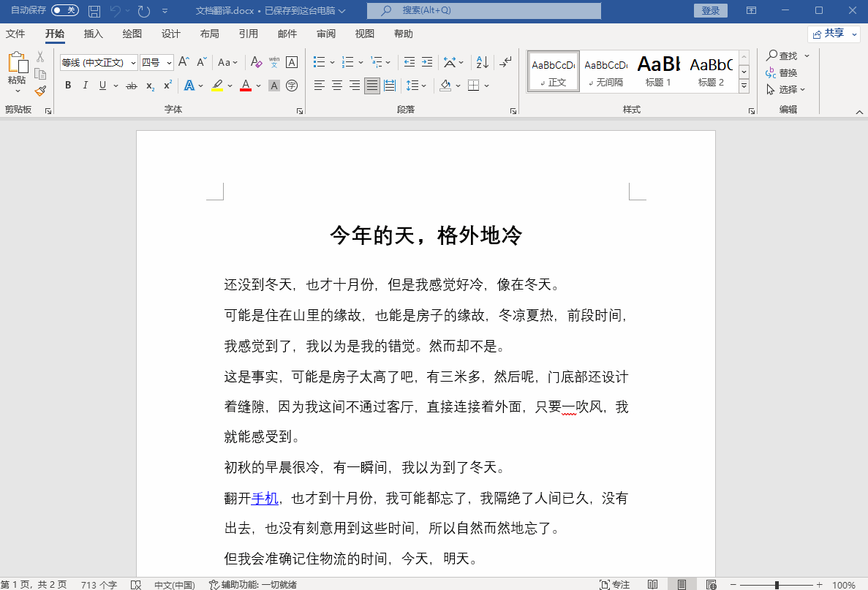Screen dimensions: 868x590
Task: Open the 手机 hyperlink in document
Action: pos(265,498)
